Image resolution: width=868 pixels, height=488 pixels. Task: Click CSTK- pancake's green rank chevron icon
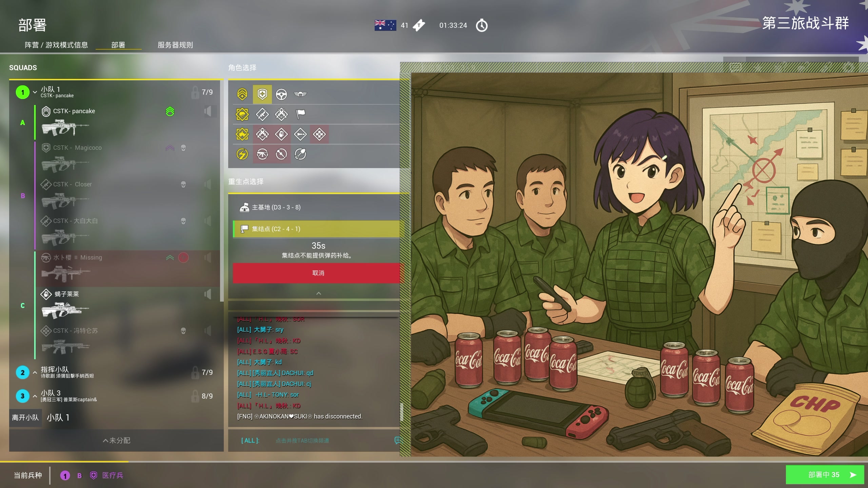tap(170, 111)
